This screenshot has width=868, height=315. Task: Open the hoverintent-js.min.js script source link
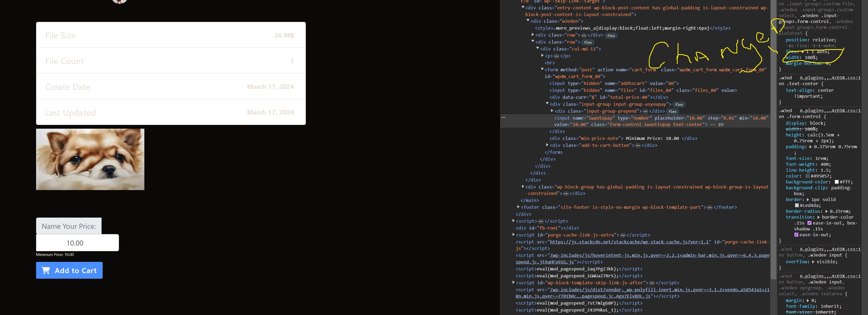[643, 259]
